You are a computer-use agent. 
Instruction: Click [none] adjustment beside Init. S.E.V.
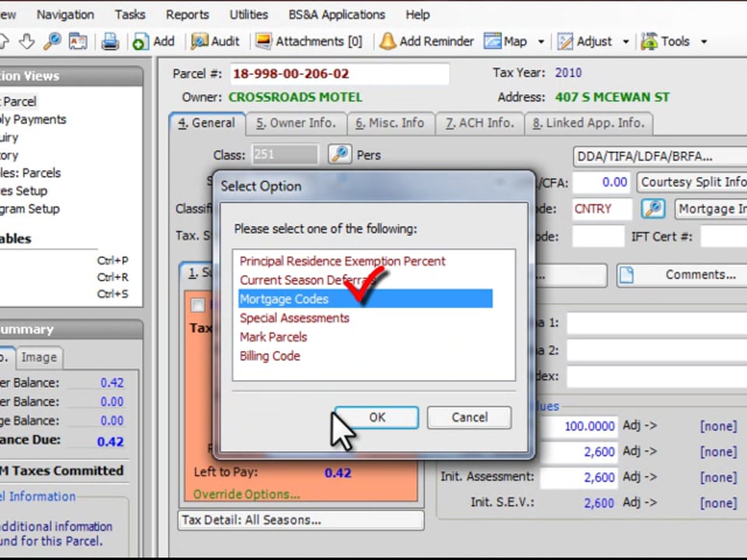pos(718,503)
